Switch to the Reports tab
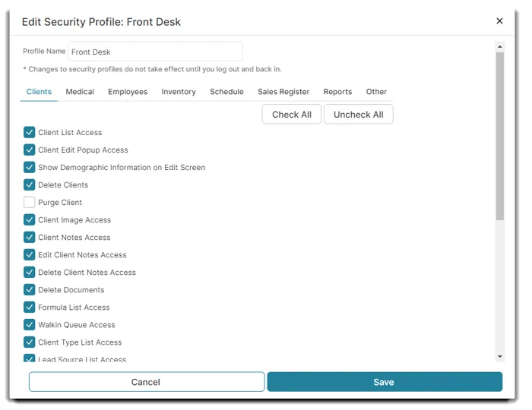Viewport: 532px width, 410px height. [337, 92]
